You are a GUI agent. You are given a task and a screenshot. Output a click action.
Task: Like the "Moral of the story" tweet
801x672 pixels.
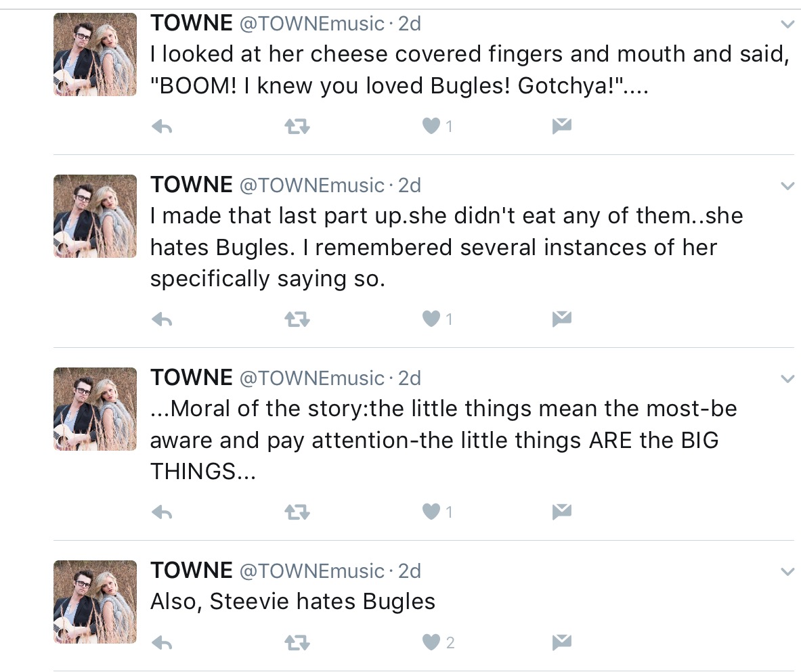point(431,512)
